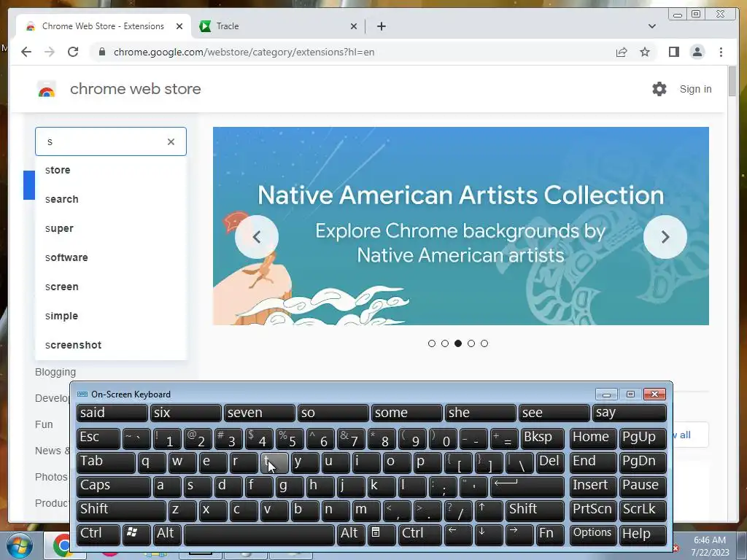Open a new tab with the plus button

click(x=381, y=26)
